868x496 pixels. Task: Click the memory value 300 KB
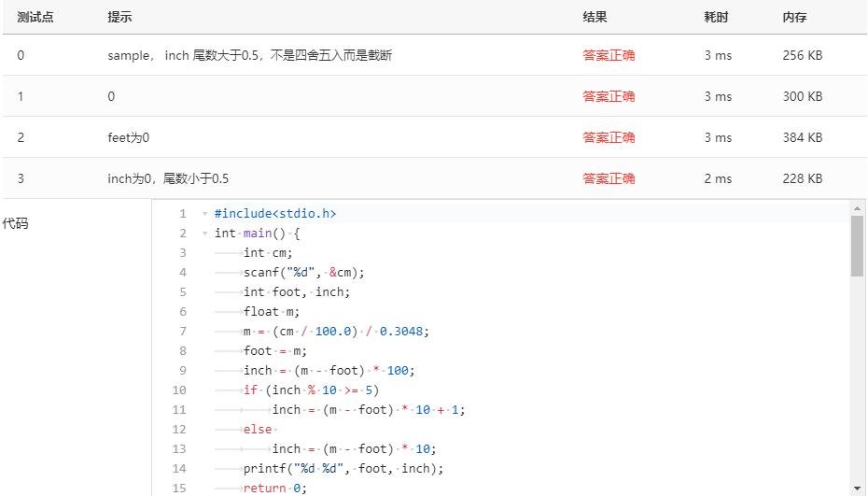pyautogui.click(x=803, y=96)
